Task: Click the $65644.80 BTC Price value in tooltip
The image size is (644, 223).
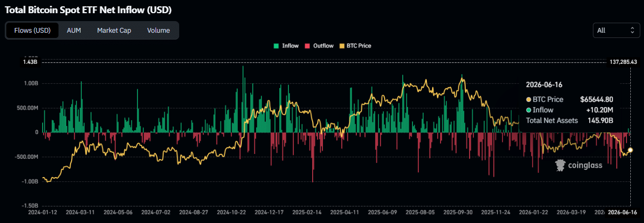Action: pyautogui.click(x=597, y=99)
